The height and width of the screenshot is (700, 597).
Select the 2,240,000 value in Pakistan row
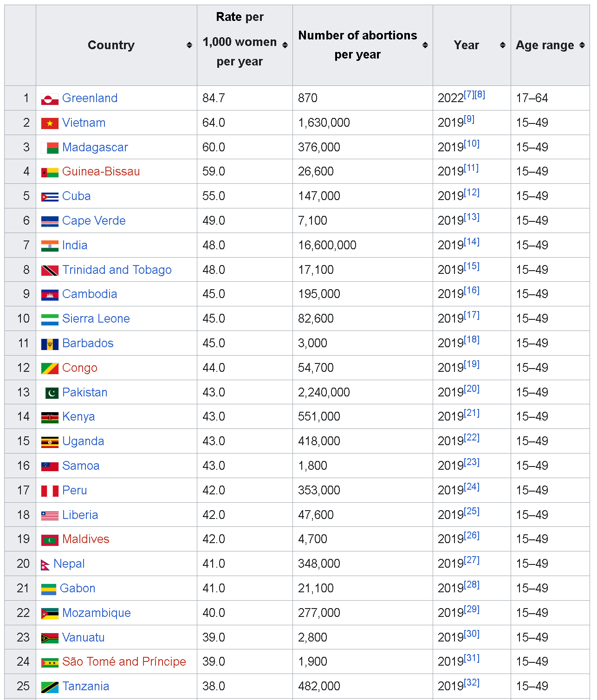pyautogui.click(x=324, y=392)
